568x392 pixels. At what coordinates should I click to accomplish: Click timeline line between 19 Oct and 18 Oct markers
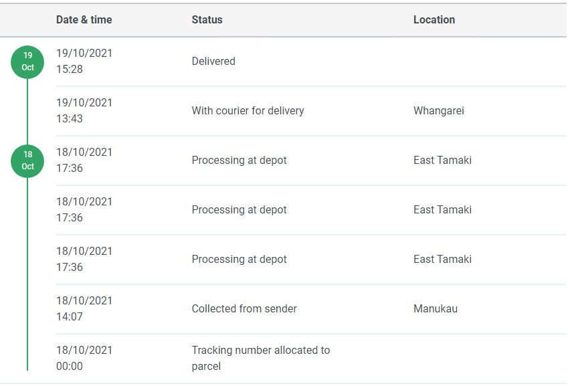(27, 111)
